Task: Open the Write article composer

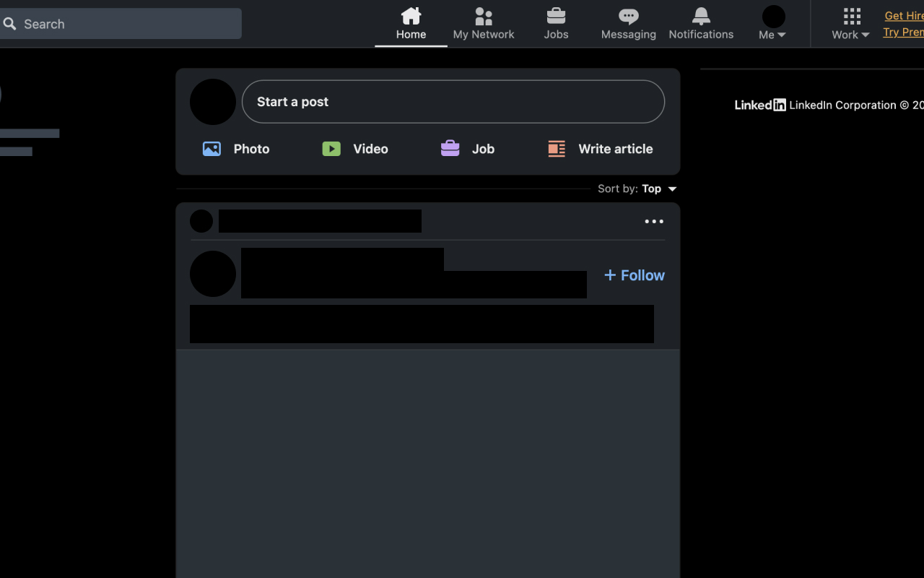Action: pyautogui.click(x=599, y=149)
